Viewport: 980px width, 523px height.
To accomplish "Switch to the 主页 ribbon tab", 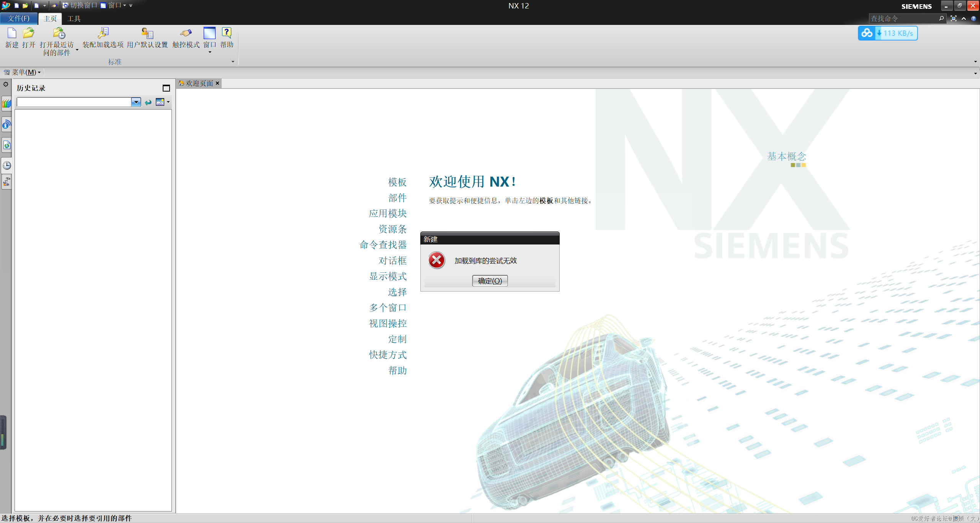I will click(50, 18).
